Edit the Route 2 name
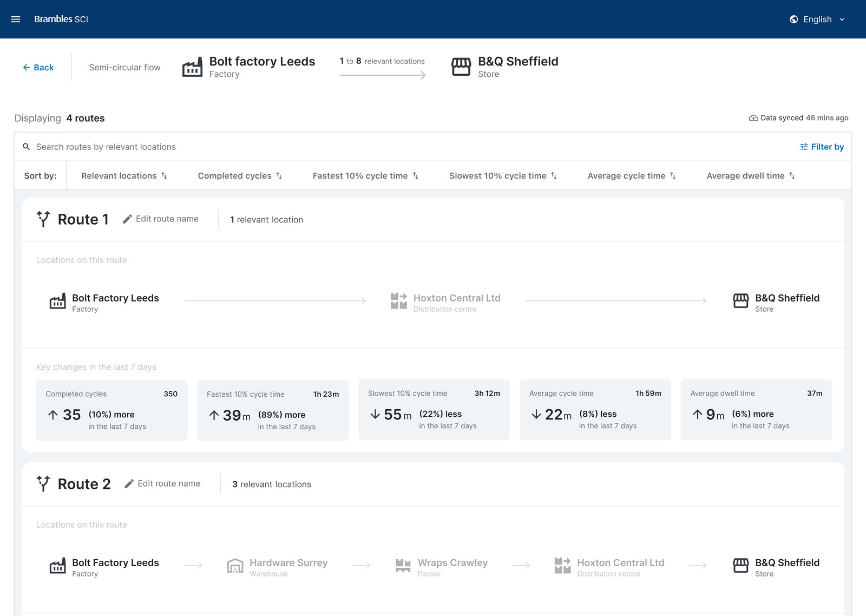Image resolution: width=866 pixels, height=616 pixels. coord(162,483)
